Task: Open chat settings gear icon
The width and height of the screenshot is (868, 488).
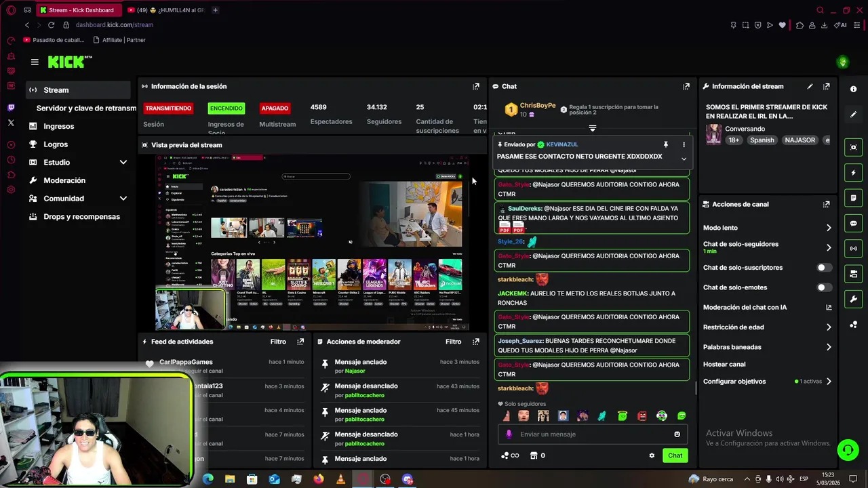Action: click(652, 455)
